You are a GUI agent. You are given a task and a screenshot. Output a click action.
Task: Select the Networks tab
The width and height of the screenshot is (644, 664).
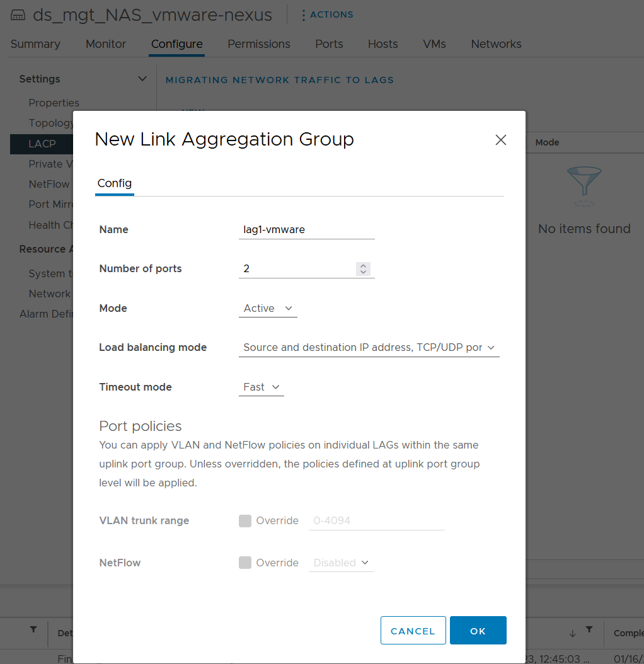coord(496,44)
